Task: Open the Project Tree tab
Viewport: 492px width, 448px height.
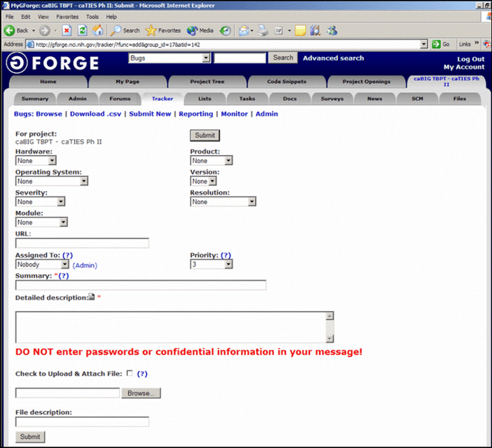Action: (207, 82)
